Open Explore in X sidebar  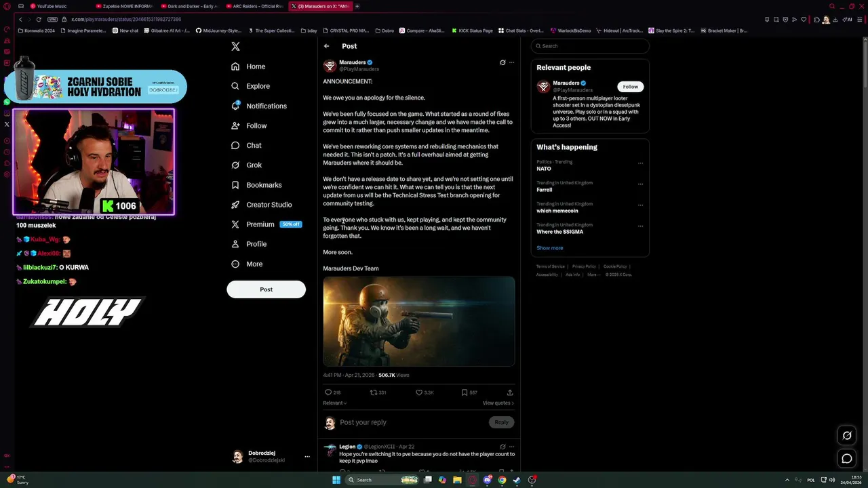pos(250,86)
